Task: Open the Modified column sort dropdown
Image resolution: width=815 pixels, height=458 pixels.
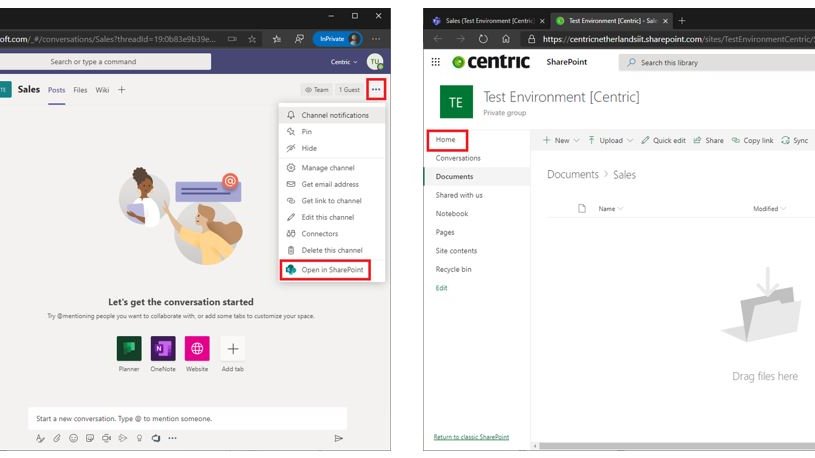Action: 769,208
